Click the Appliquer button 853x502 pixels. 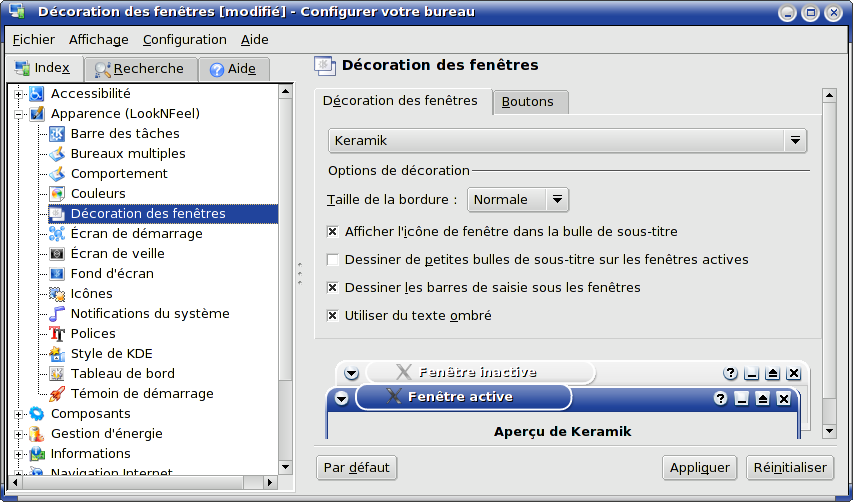700,468
